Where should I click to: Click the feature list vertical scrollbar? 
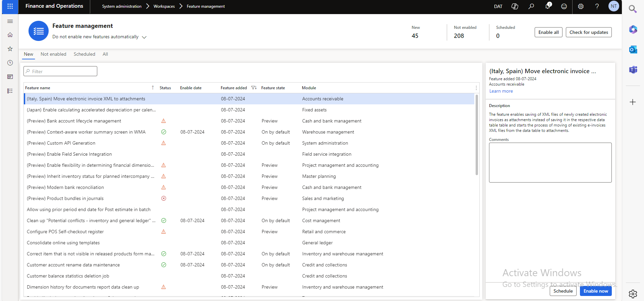[x=477, y=134]
